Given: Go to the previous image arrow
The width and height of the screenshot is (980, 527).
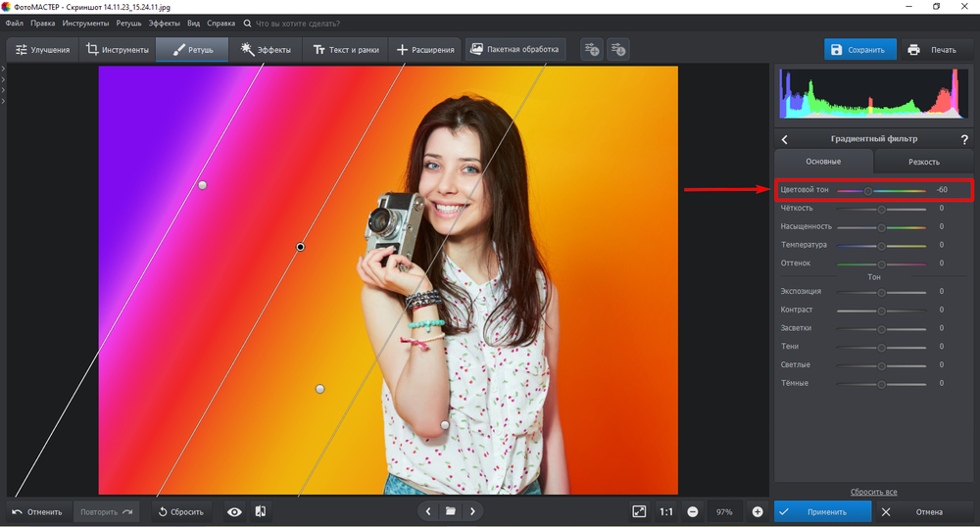Looking at the screenshot, I should point(428,511).
